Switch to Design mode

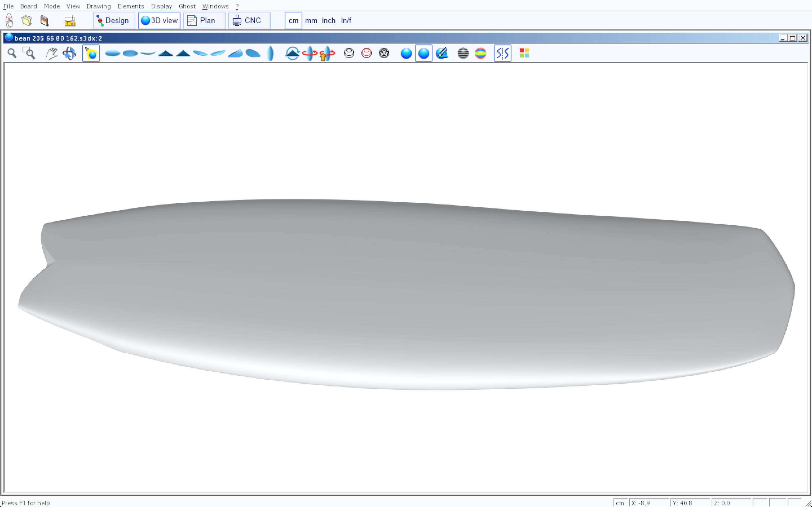coord(113,21)
